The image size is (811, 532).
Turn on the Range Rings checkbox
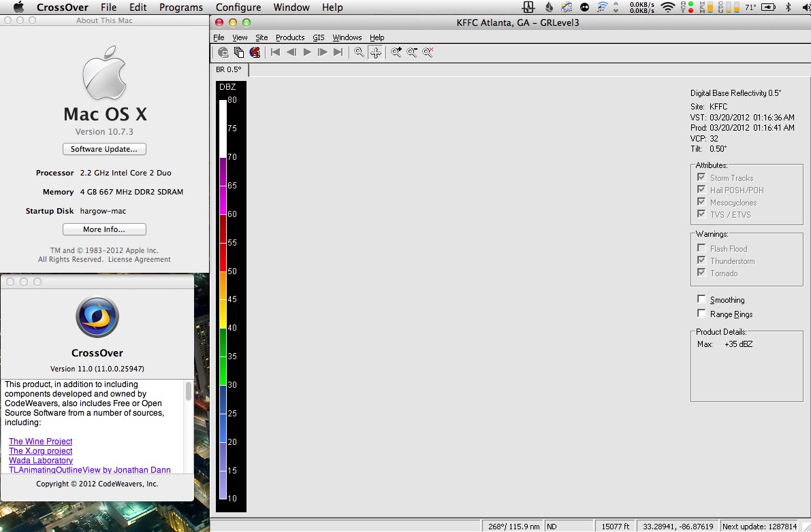coord(701,314)
